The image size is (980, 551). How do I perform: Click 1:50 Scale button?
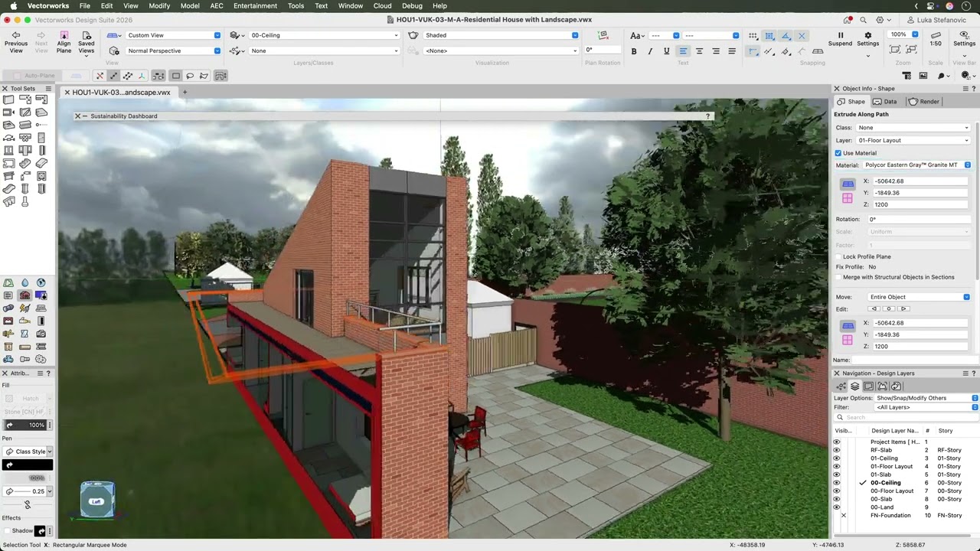936,39
